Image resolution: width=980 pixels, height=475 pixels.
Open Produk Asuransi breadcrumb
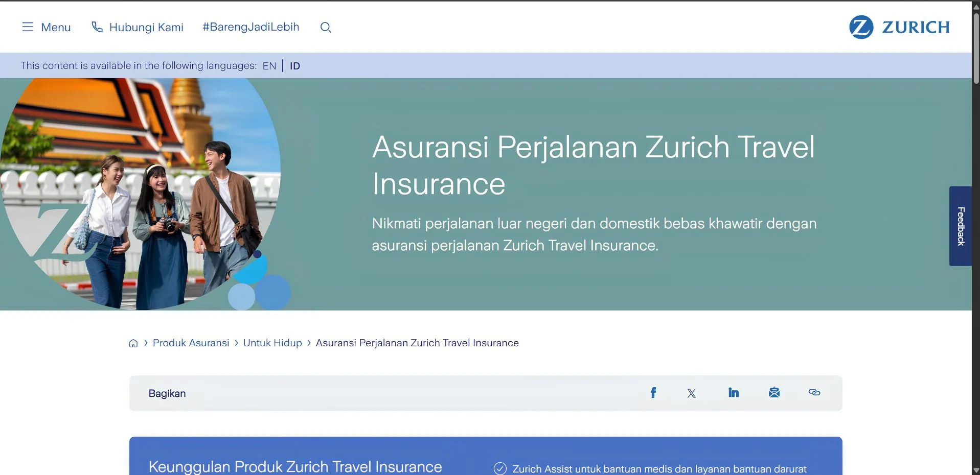click(x=191, y=343)
